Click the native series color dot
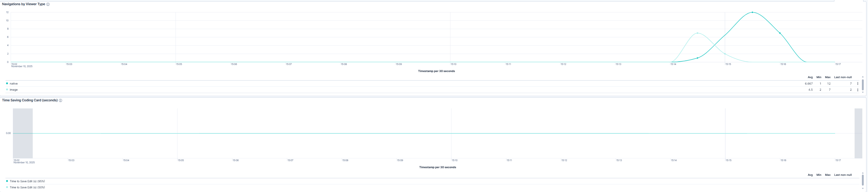The width and height of the screenshot is (868, 192). (7, 84)
